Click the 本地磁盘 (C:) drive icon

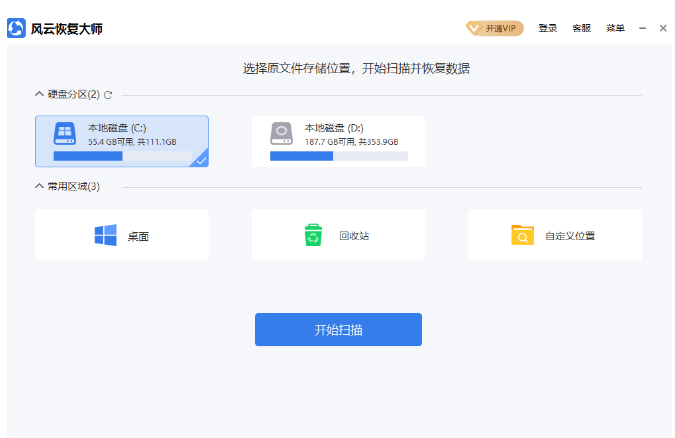(x=65, y=134)
